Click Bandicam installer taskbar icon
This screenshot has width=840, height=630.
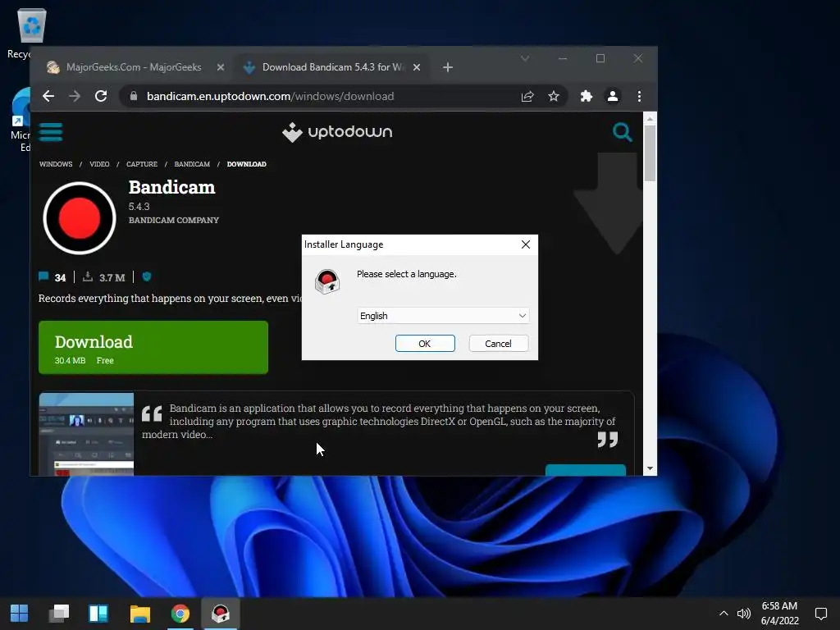coord(220,613)
